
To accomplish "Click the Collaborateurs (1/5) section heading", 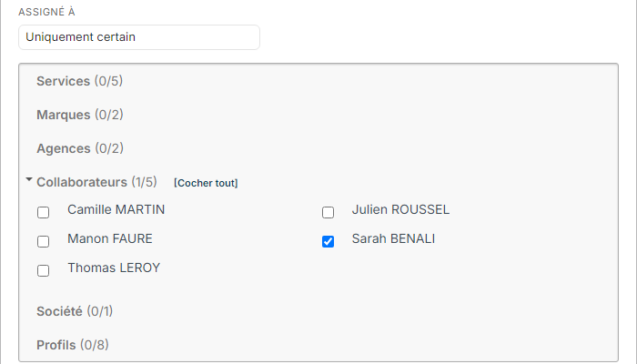I will pos(96,182).
